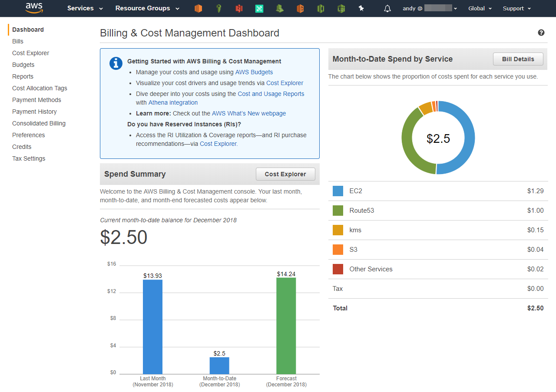Viewport: 556px width, 392px height.
Task: Click the pushpin icon in top bar
Action: pos(361,8)
